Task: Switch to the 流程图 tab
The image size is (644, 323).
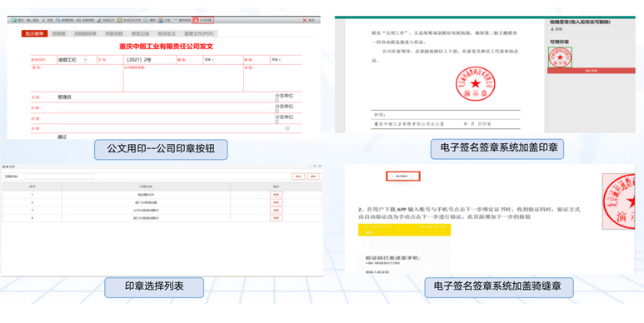Action: click(58, 33)
